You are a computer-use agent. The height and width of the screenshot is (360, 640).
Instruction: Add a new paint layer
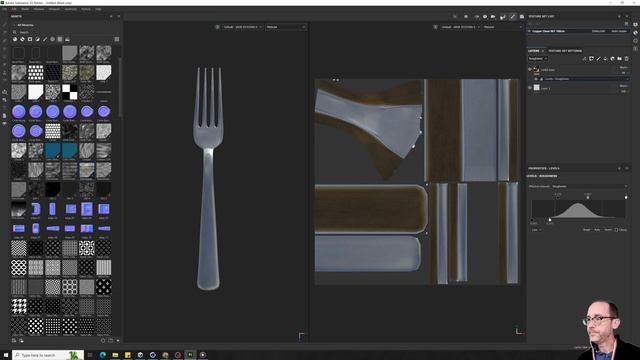pos(598,59)
